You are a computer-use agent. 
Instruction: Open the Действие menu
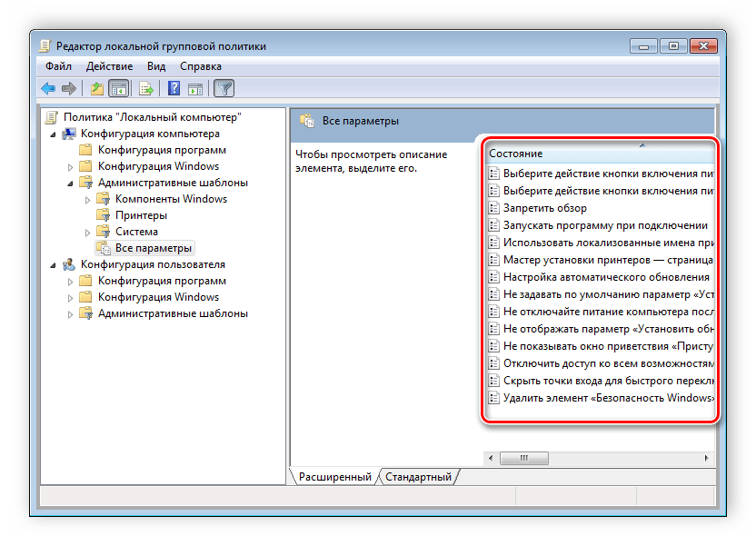(x=109, y=66)
